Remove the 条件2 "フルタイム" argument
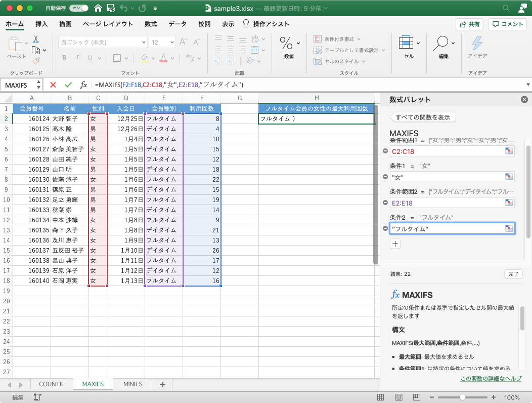This screenshot has width=532, height=403. 385,228
